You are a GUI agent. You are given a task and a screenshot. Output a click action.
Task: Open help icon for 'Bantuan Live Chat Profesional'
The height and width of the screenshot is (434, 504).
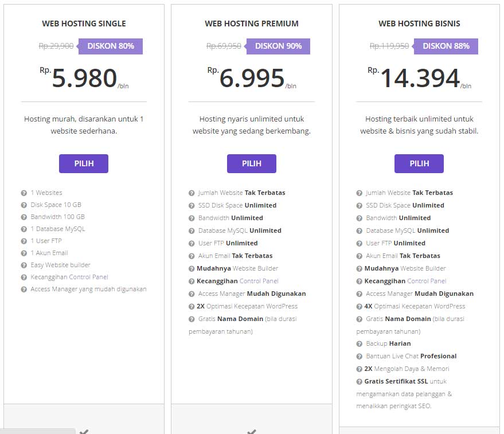[x=360, y=357]
